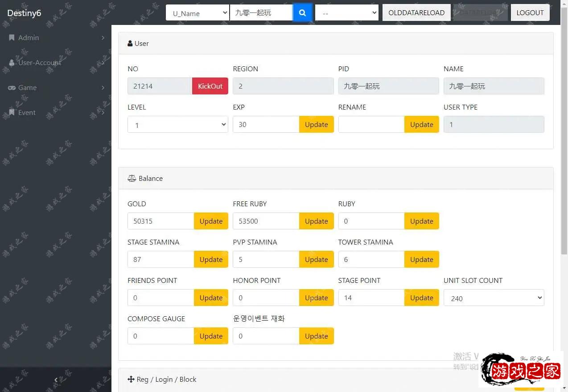The height and width of the screenshot is (392, 568).
Task: Open the UNIT SLOT COUNT dropdown
Action: [x=494, y=298]
